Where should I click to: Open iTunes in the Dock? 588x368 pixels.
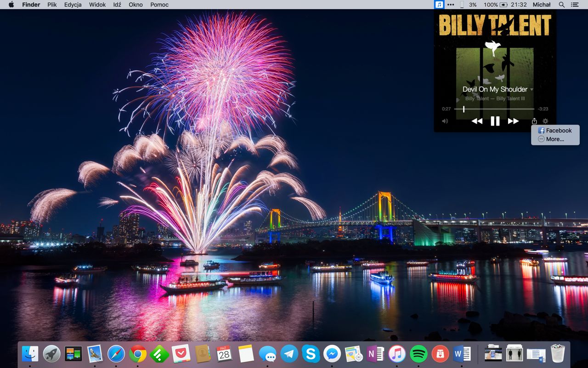(x=397, y=354)
